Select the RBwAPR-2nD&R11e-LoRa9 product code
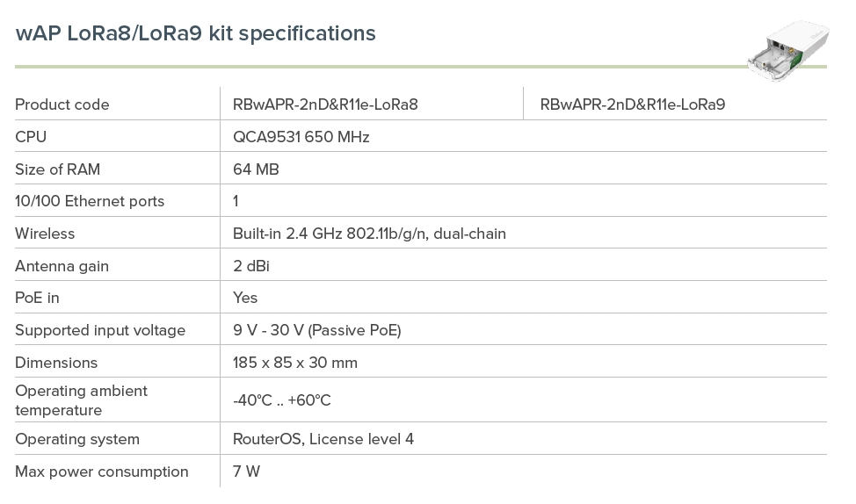Screen dimensions: 856x504 [x=632, y=104]
